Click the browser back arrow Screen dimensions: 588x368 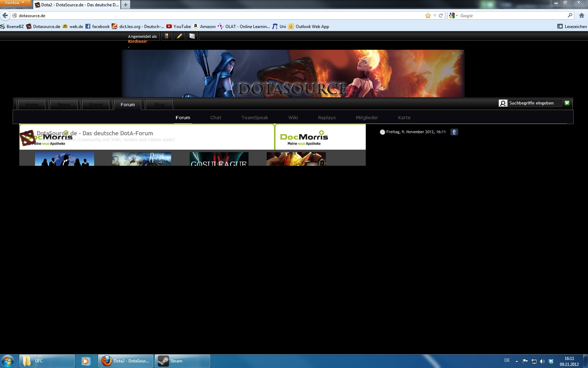tap(5, 15)
